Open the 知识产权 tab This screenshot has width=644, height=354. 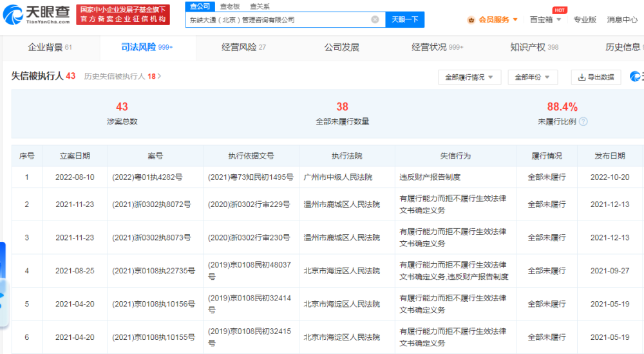tap(534, 47)
